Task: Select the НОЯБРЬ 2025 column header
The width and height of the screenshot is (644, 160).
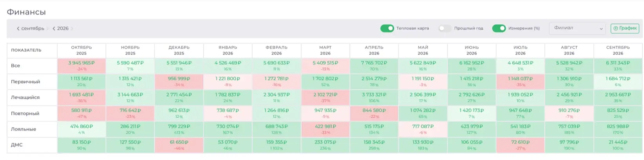Action: (x=130, y=50)
